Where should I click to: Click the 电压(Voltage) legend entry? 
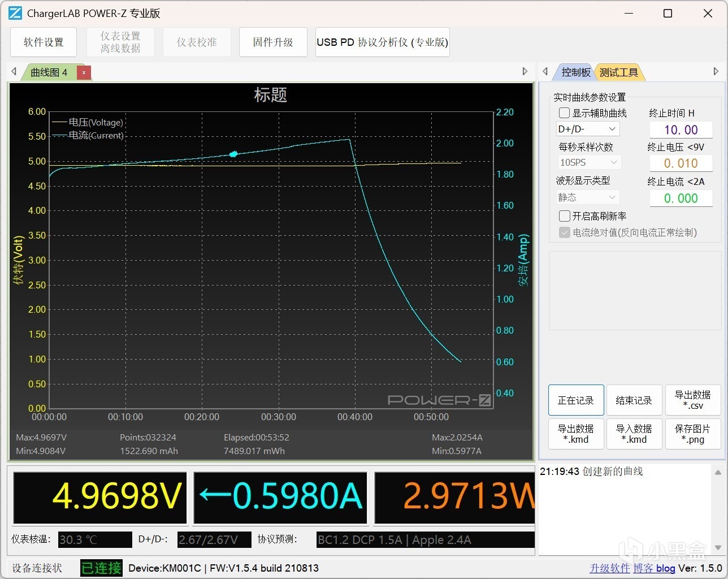pyautogui.click(x=88, y=122)
